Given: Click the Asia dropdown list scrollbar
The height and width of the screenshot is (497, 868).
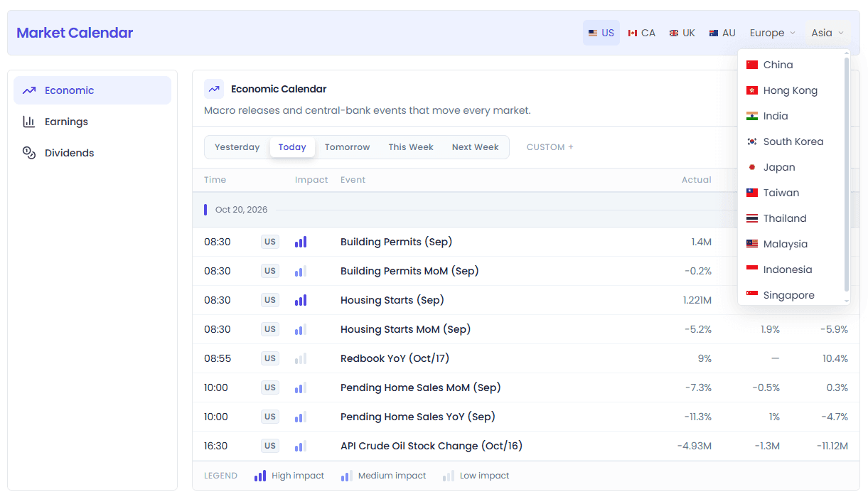Looking at the screenshot, I should pyautogui.click(x=846, y=174).
